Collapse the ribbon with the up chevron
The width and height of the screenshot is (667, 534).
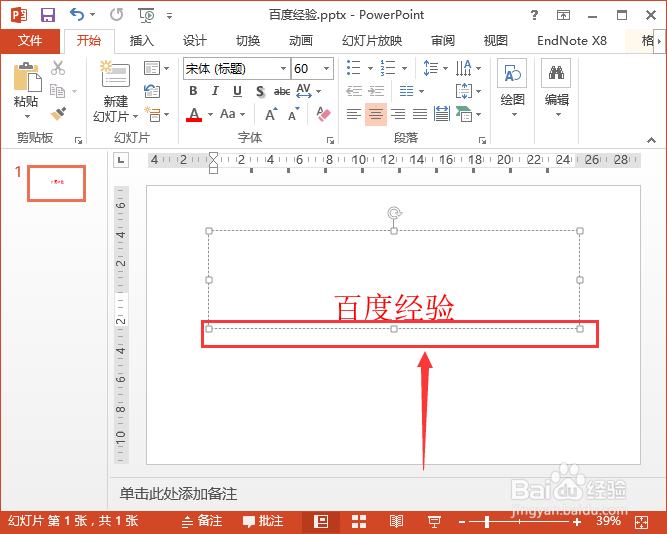tap(651, 140)
